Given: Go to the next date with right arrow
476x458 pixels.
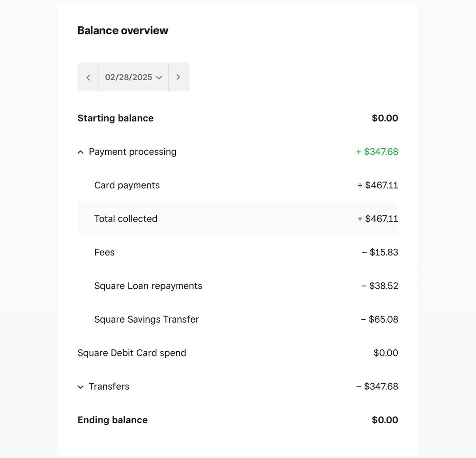Looking at the screenshot, I should 178,77.
